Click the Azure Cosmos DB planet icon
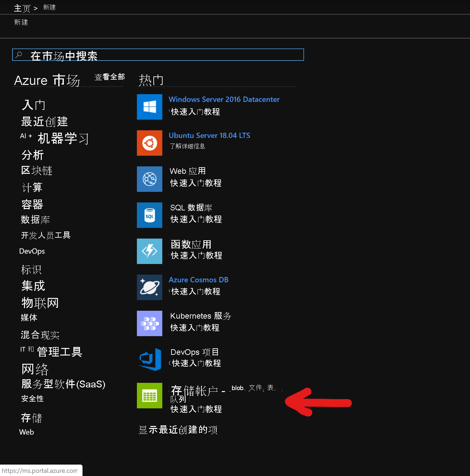The height and width of the screenshot is (476, 470). (x=149, y=287)
